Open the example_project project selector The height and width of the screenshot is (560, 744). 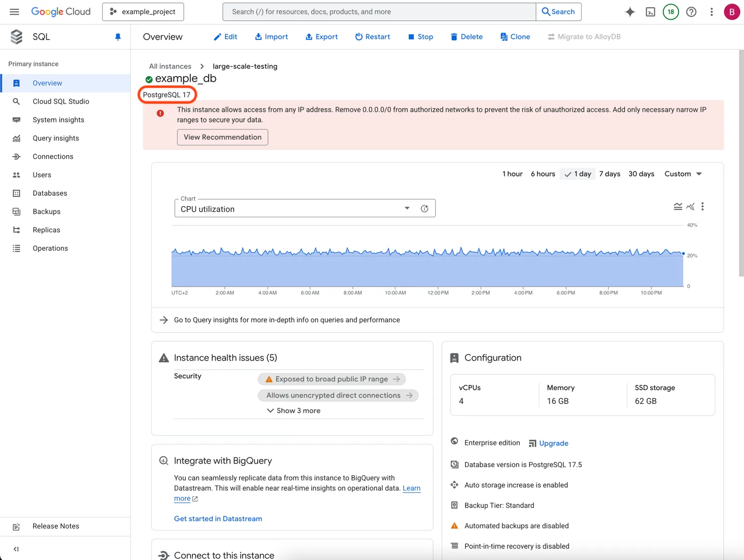tap(143, 12)
